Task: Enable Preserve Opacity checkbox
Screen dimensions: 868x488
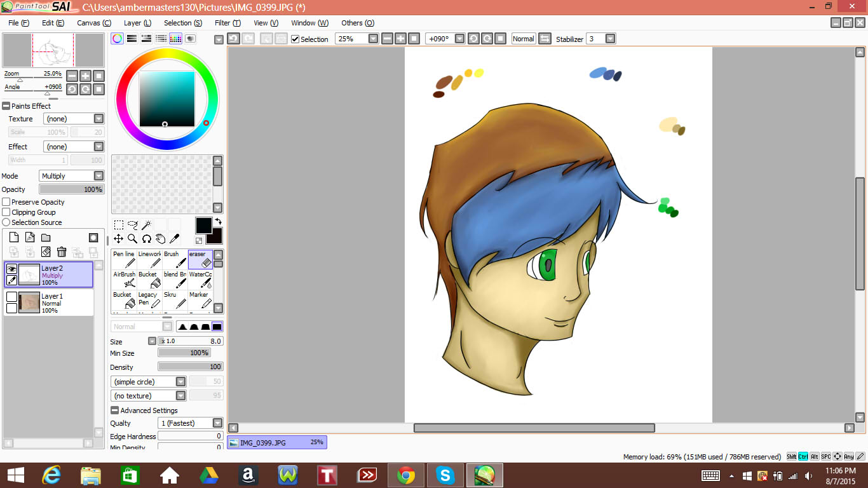Action: click(x=6, y=202)
